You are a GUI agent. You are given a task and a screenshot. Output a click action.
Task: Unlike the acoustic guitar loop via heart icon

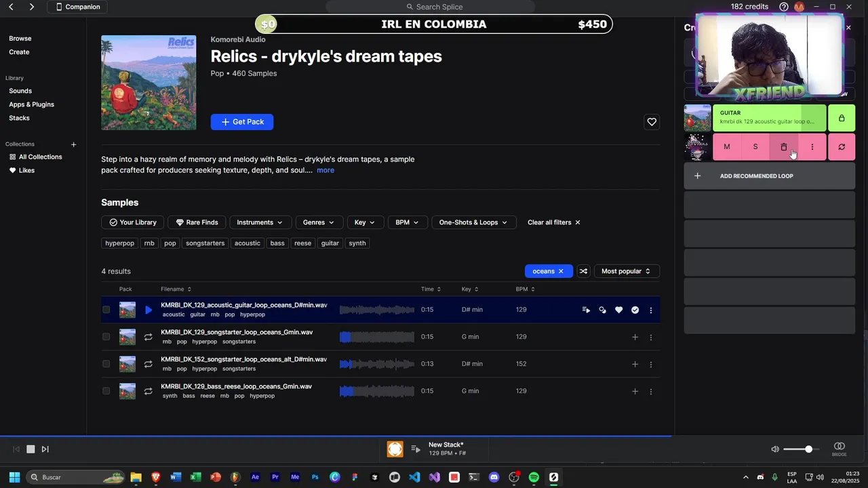click(x=618, y=310)
